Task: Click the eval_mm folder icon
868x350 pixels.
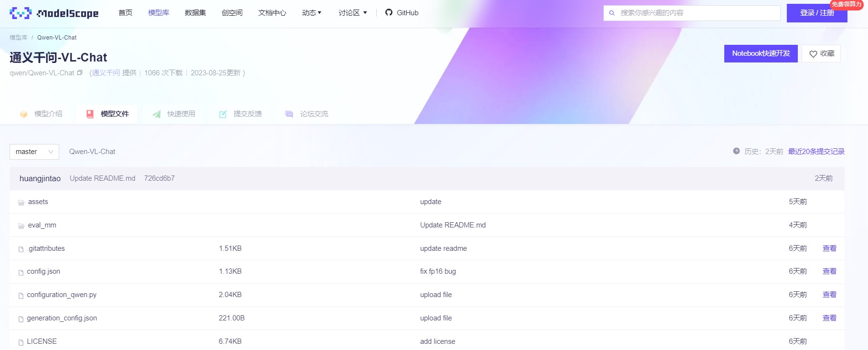Action: tap(21, 226)
